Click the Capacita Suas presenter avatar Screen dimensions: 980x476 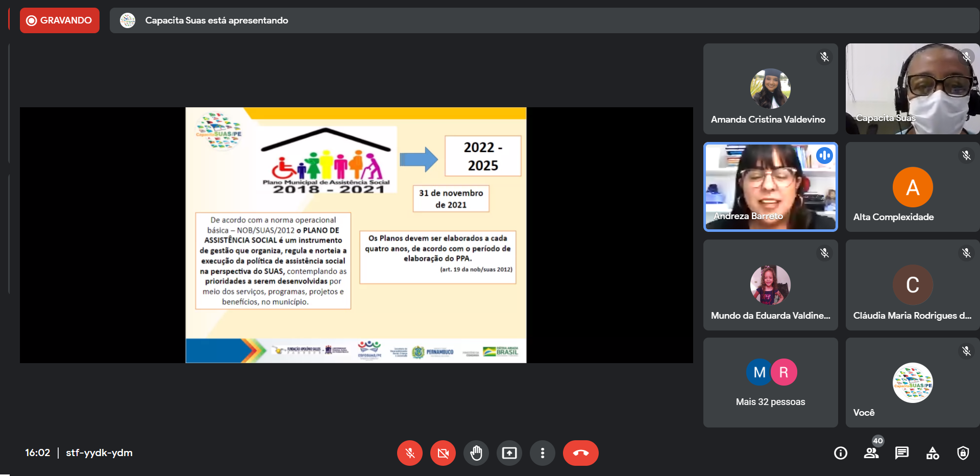pyautogui.click(x=128, y=20)
